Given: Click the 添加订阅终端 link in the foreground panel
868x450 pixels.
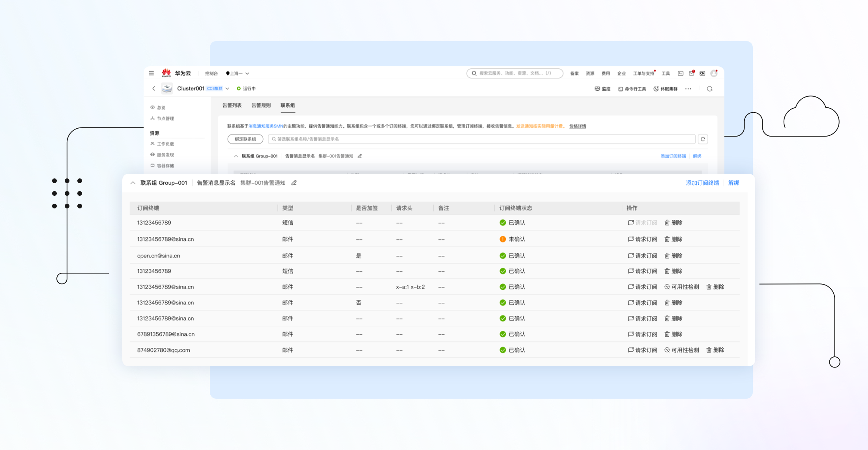Looking at the screenshot, I should pyautogui.click(x=702, y=183).
